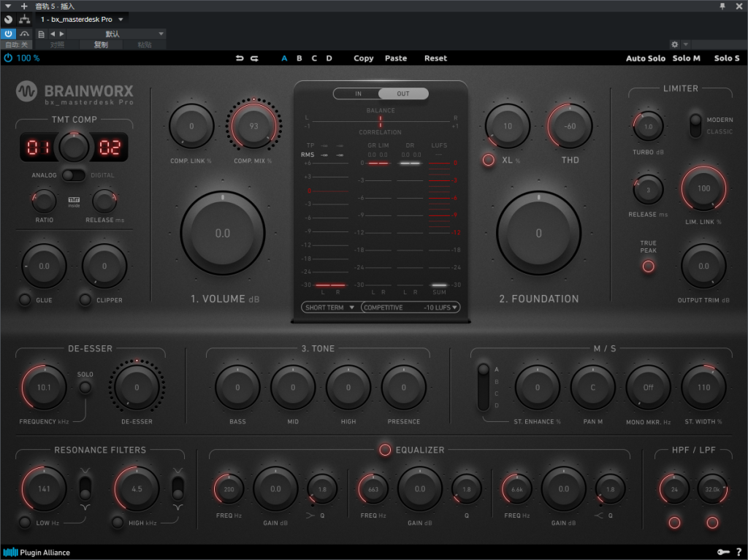Click Solo M button

[687, 58]
